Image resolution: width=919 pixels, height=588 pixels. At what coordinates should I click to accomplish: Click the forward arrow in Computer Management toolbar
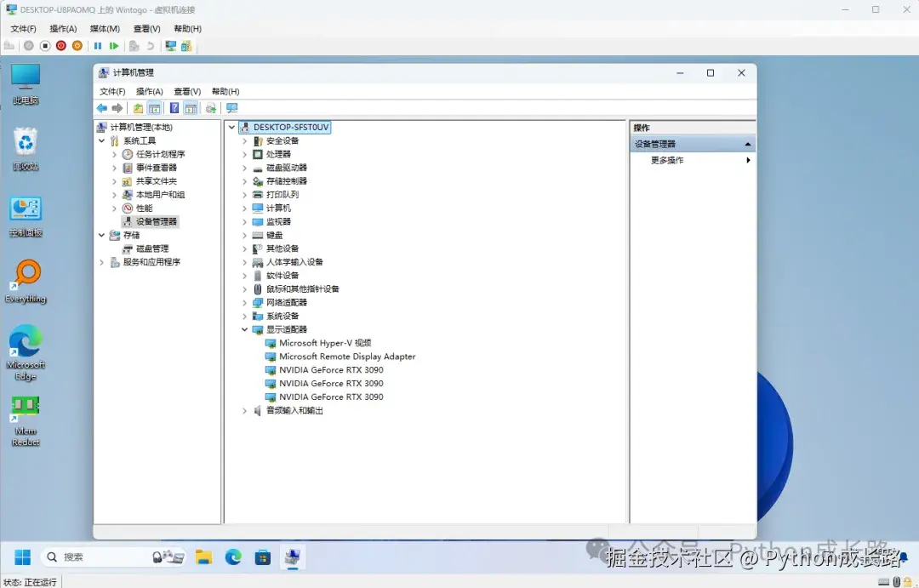click(117, 108)
